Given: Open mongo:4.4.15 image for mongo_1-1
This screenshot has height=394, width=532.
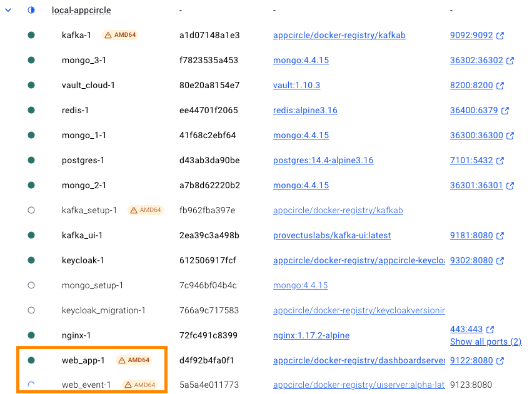Looking at the screenshot, I should pyautogui.click(x=301, y=136).
